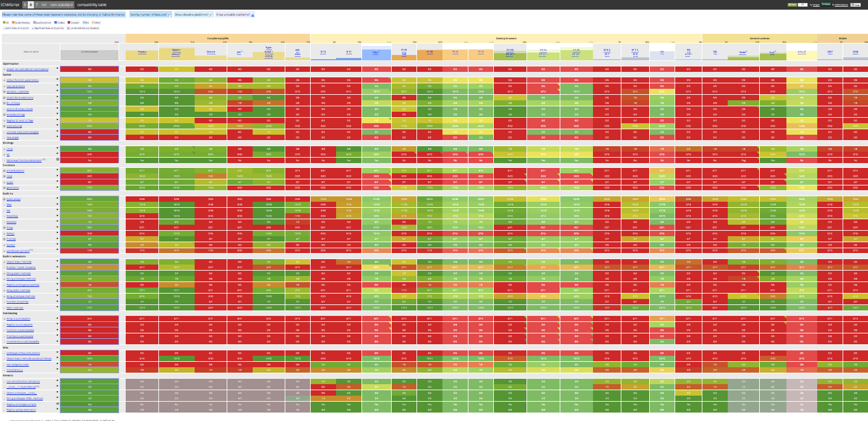Click the Closure column header

coord(210,53)
